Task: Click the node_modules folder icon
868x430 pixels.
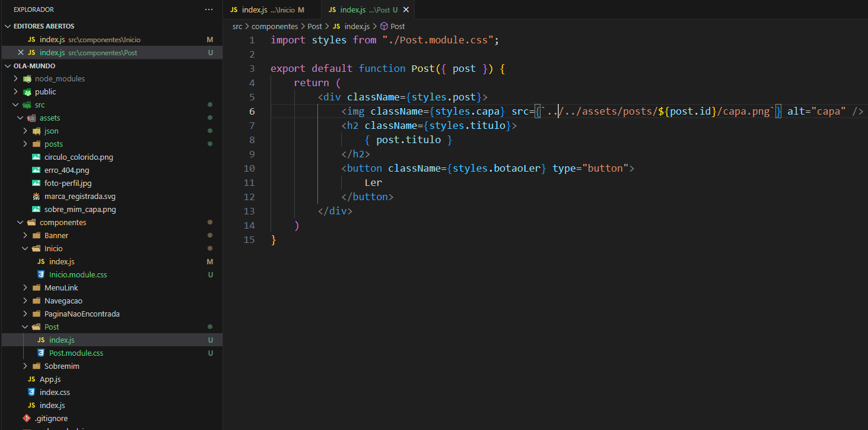Action: [26, 78]
